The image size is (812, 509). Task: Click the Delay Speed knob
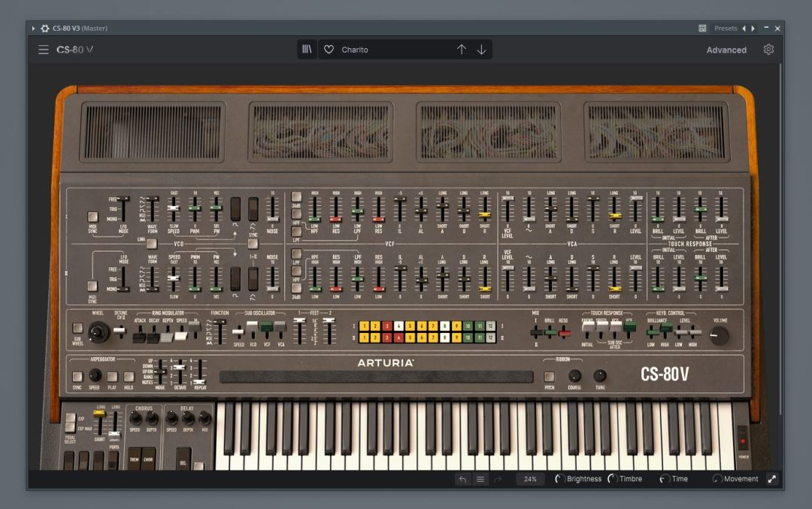pos(171,418)
